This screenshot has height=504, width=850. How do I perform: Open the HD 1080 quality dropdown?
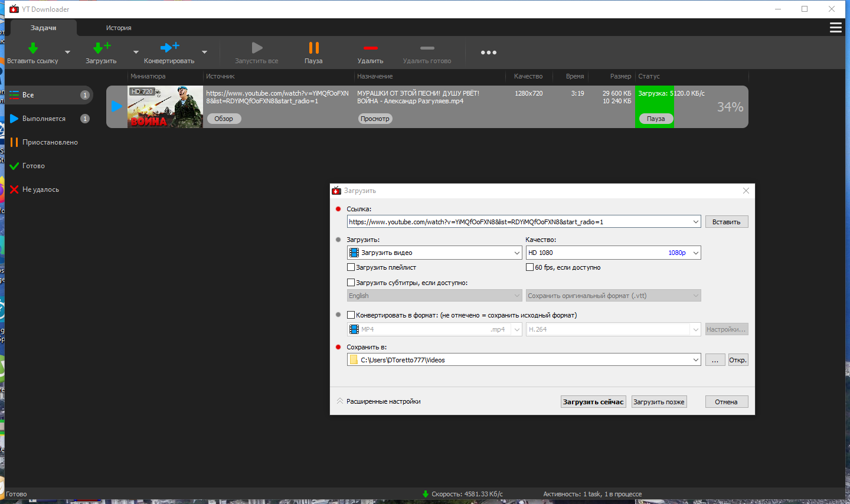[613, 253]
